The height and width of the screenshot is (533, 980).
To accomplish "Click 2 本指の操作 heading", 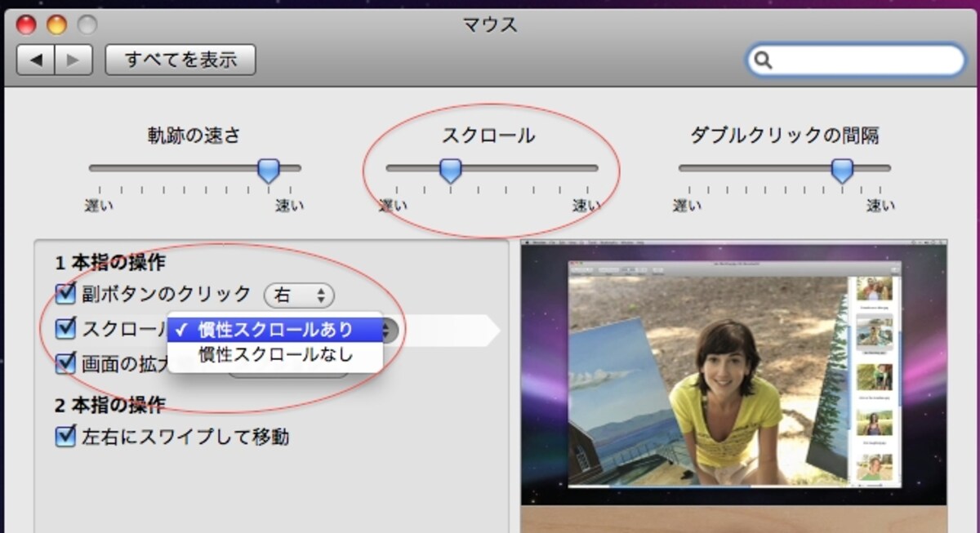I will (110, 404).
